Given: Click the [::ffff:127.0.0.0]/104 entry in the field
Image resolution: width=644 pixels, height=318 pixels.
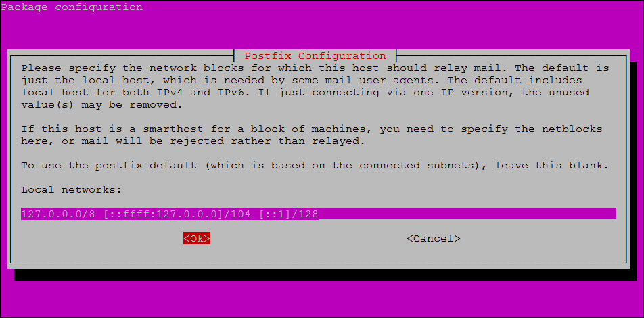Looking at the screenshot, I should coord(177,214).
